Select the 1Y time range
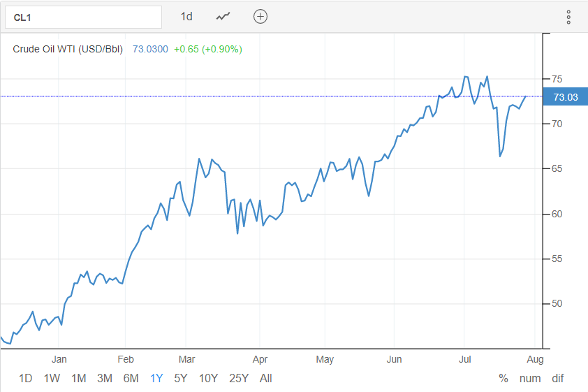This screenshot has height=392, width=588. click(x=156, y=379)
